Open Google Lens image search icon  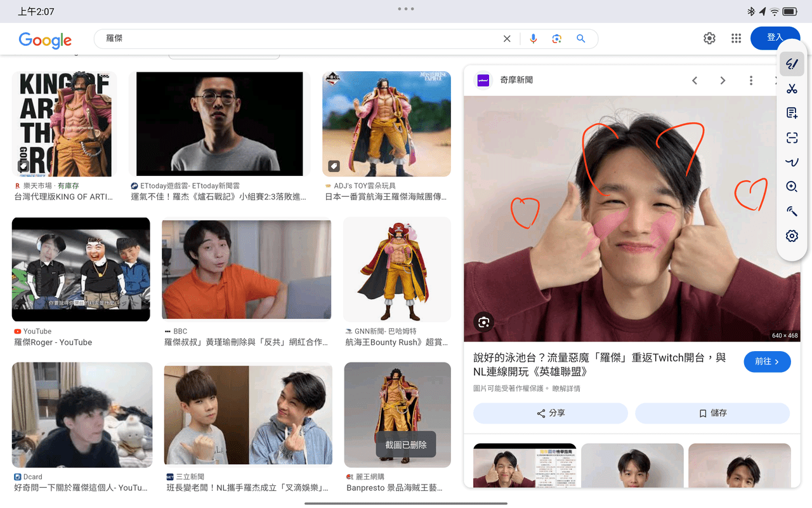[557, 39]
